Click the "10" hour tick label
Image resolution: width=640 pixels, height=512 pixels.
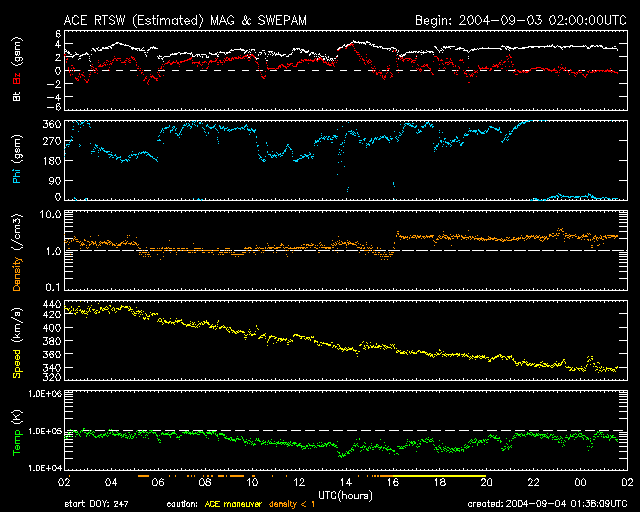click(x=252, y=483)
